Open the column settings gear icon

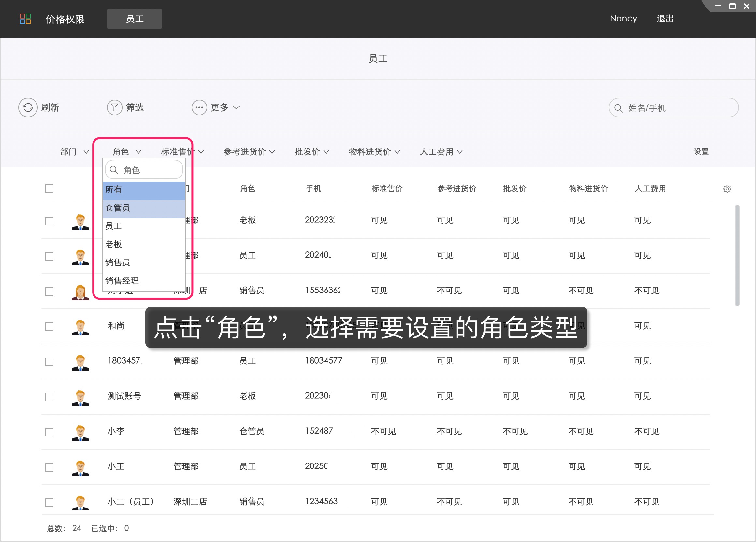(x=727, y=189)
